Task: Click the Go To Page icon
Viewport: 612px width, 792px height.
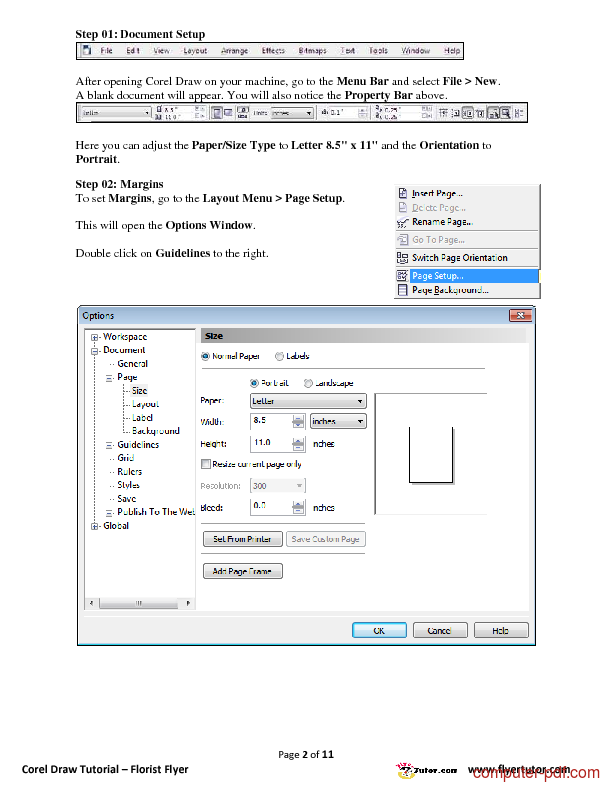Action: click(x=402, y=240)
